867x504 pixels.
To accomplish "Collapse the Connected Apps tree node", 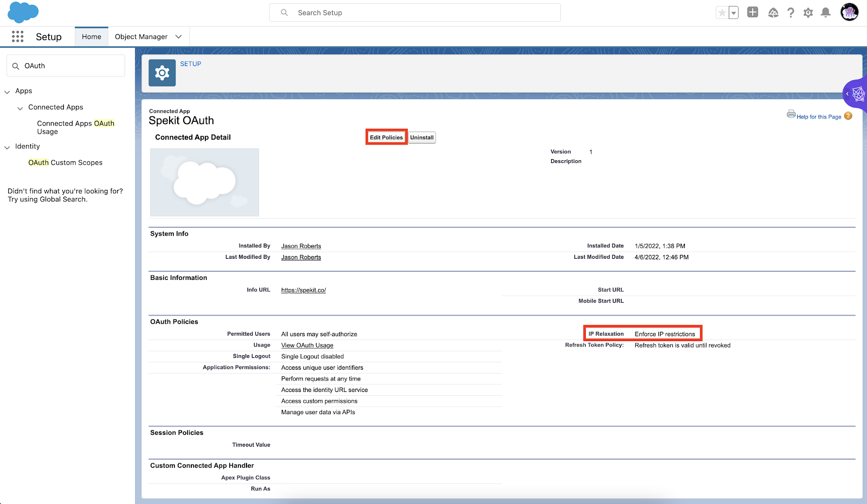I will click(20, 108).
